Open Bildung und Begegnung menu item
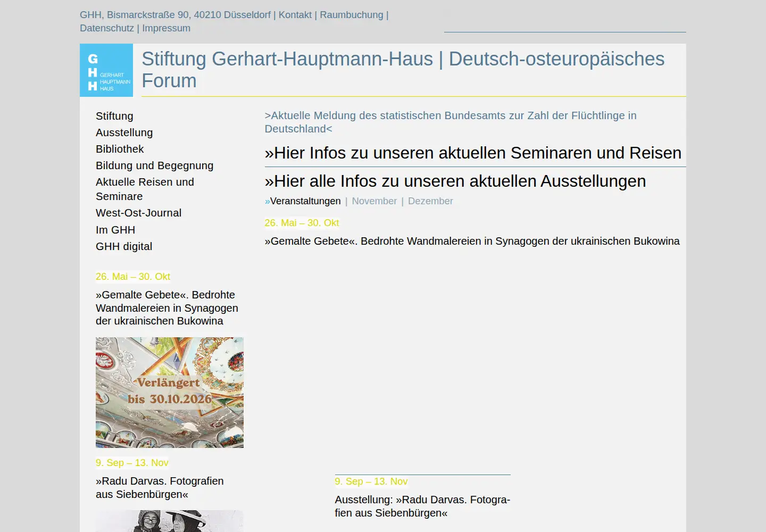The image size is (766, 532). tap(154, 165)
